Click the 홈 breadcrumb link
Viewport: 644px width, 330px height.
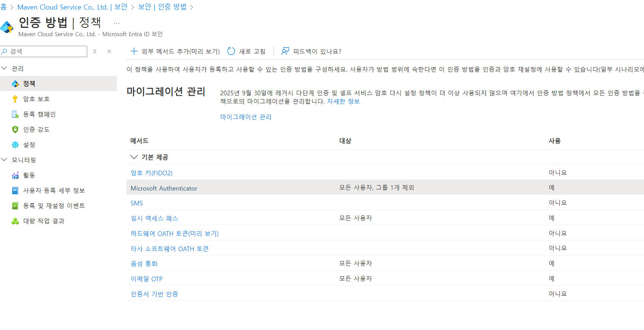click(3, 7)
